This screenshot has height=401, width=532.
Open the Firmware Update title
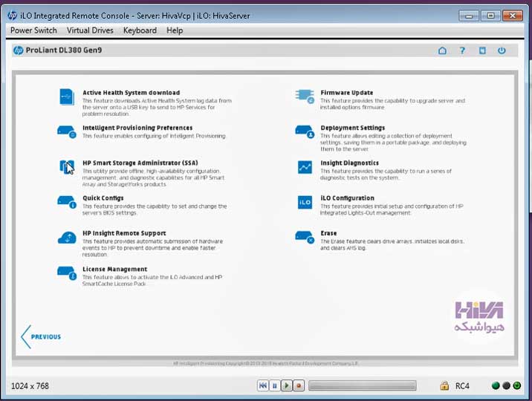[347, 93]
